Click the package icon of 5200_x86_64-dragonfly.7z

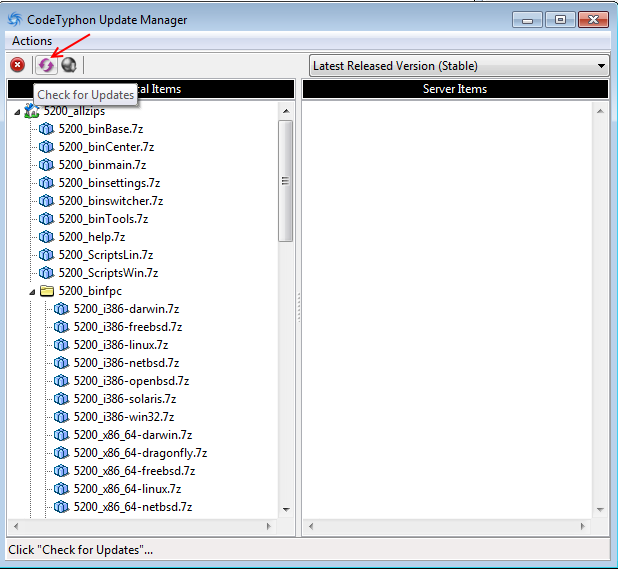pos(61,453)
